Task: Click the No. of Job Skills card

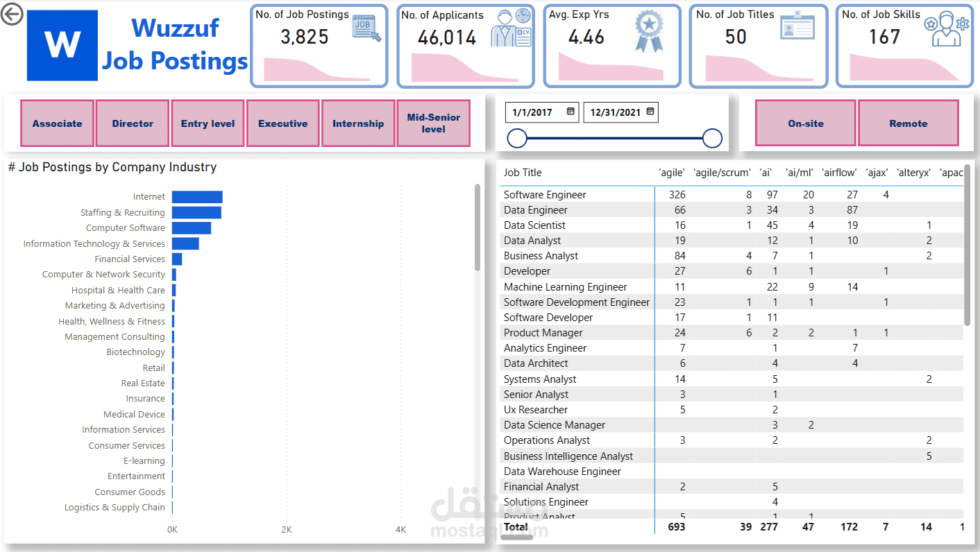Action: (x=905, y=46)
